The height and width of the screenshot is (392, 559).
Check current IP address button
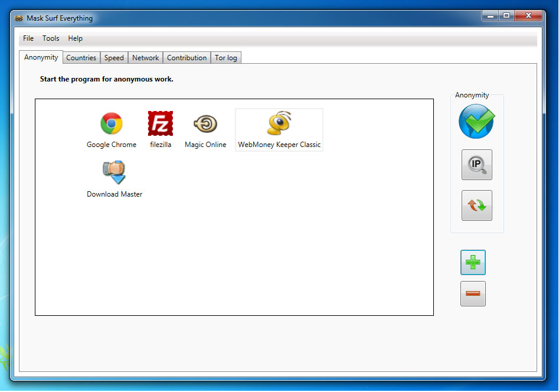[x=476, y=165]
